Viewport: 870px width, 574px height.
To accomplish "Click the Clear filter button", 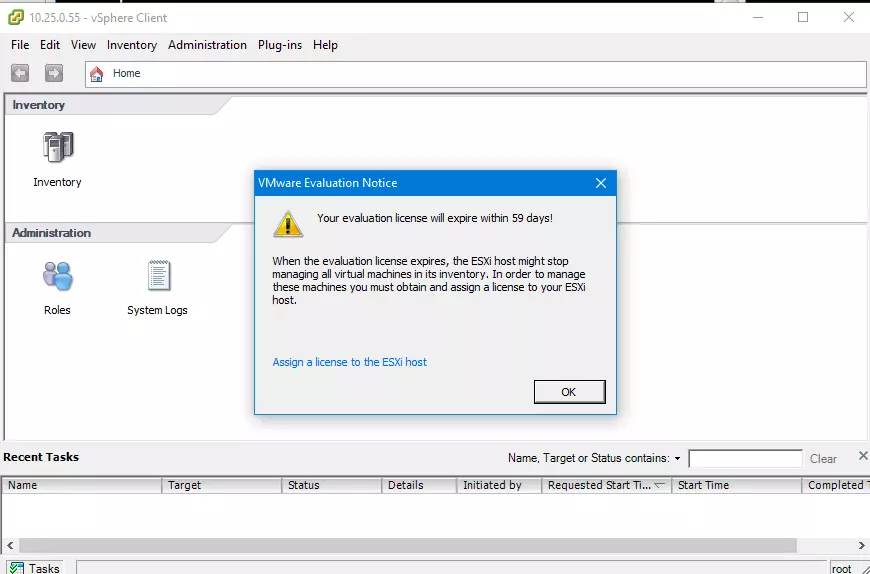I will pyautogui.click(x=823, y=459).
